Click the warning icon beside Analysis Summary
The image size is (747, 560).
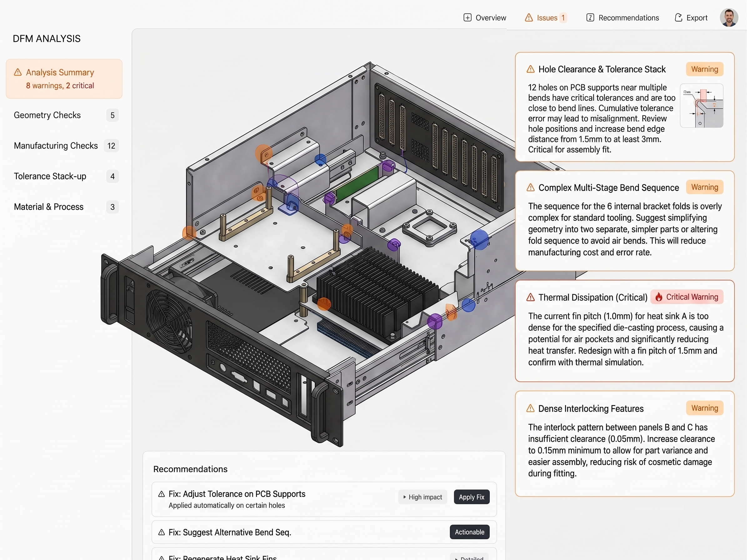pyautogui.click(x=18, y=72)
